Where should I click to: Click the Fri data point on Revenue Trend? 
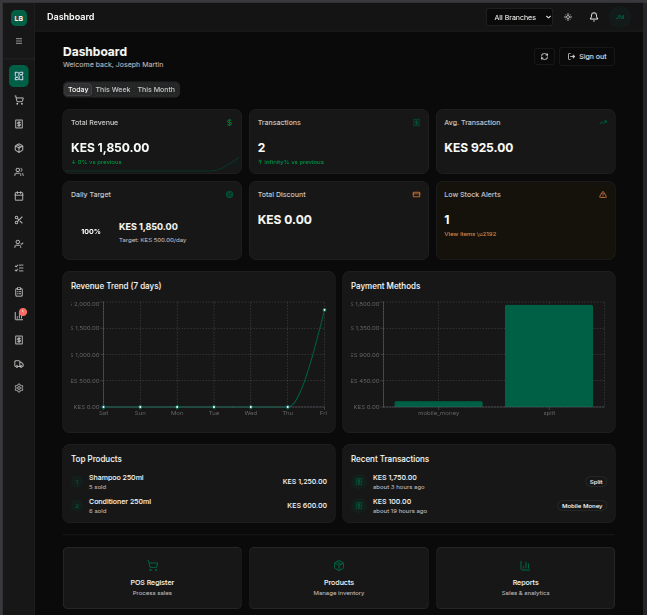(324, 310)
